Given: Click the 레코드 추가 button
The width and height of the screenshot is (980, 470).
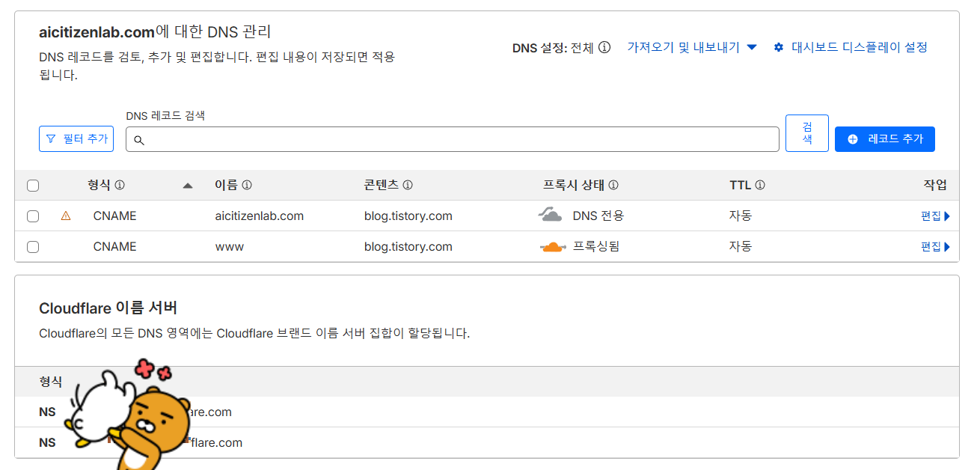Looking at the screenshot, I should tap(885, 139).
